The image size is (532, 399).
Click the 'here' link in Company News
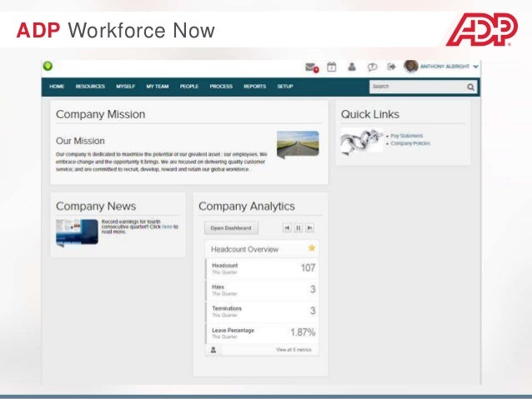[168, 227]
